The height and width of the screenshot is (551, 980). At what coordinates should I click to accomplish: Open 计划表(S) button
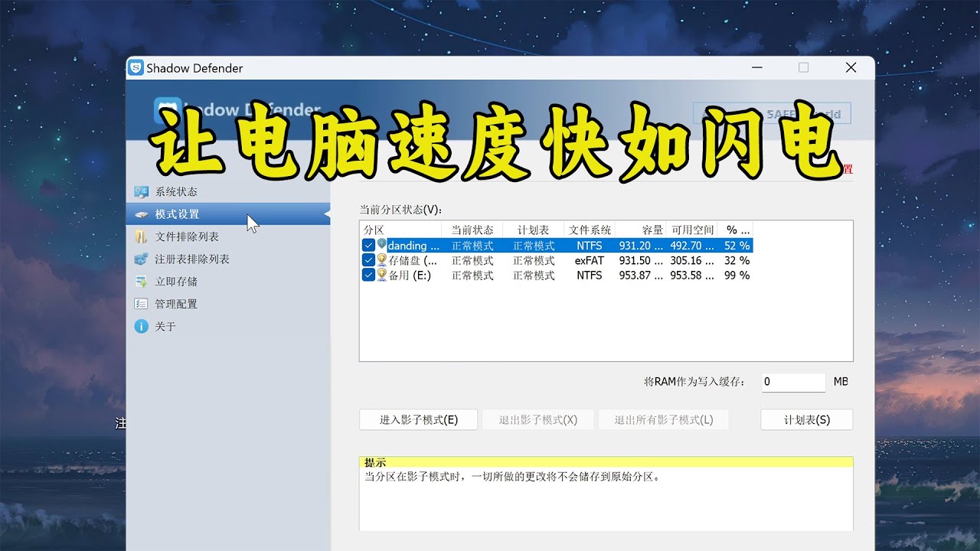[807, 420]
